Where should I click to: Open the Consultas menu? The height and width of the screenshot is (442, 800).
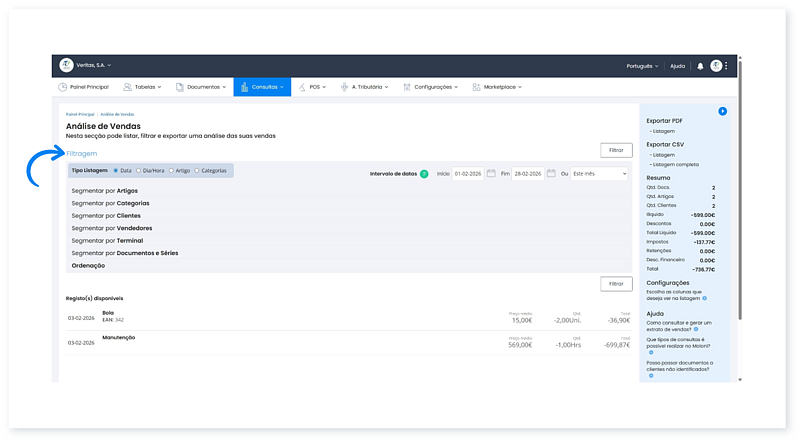pyautogui.click(x=262, y=87)
